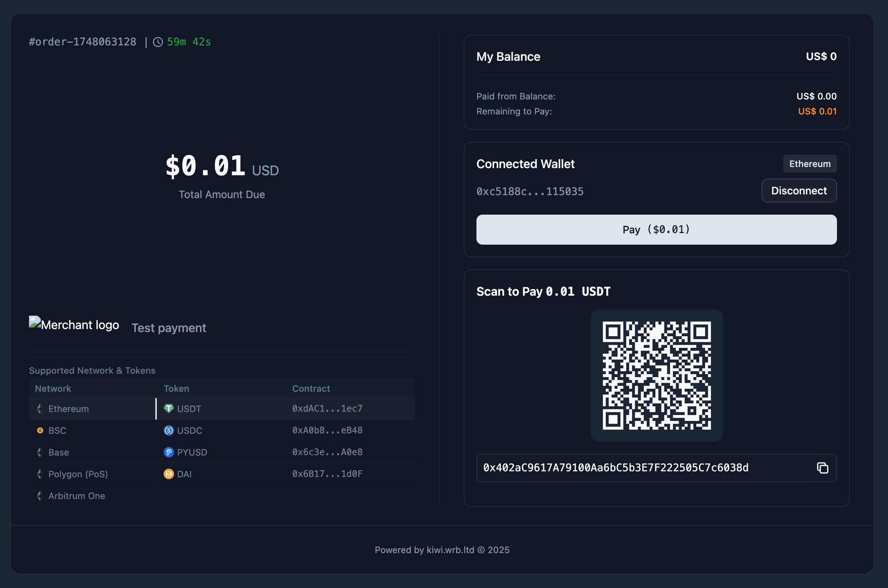Screen dimensions: 888x588
Task: Click the timer clock icon near the order number
Action: coord(158,42)
